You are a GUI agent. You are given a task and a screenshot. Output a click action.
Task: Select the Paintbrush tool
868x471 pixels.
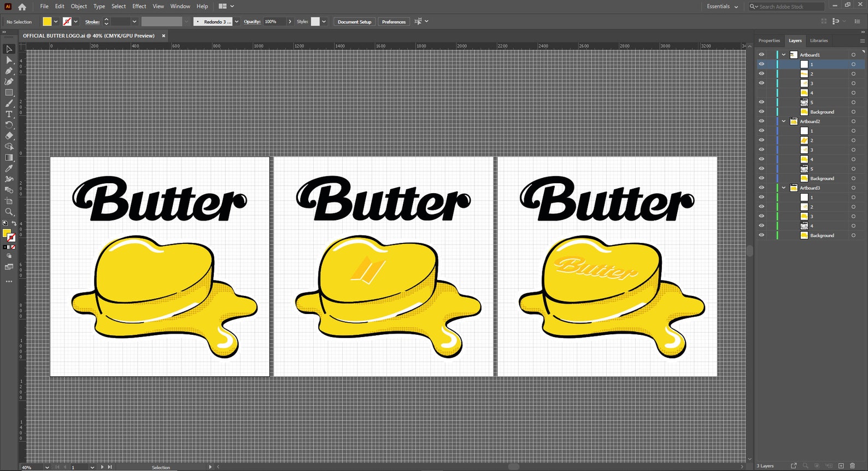coord(9,103)
